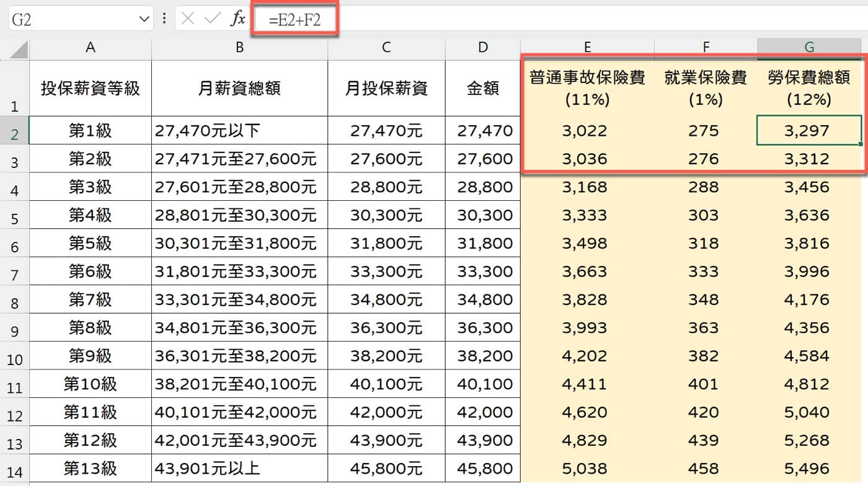Click cell 4,812 in column G
Screen dimensions: 868x486
[809, 384]
